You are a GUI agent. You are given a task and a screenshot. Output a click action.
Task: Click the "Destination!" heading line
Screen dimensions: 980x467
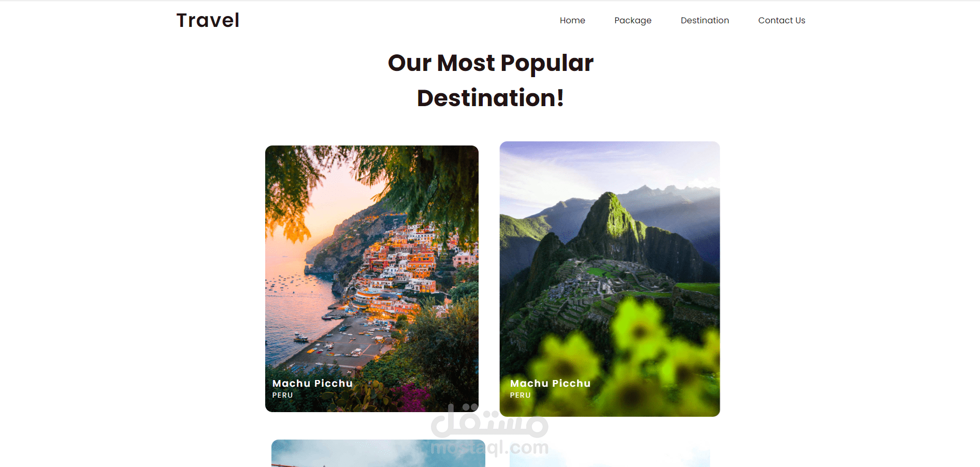coord(491,98)
